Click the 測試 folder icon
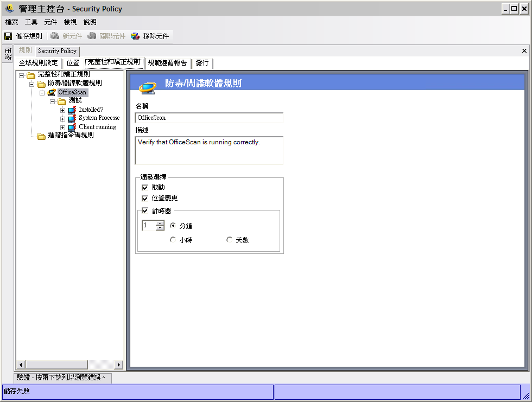This screenshot has height=402, width=532. pos(62,101)
